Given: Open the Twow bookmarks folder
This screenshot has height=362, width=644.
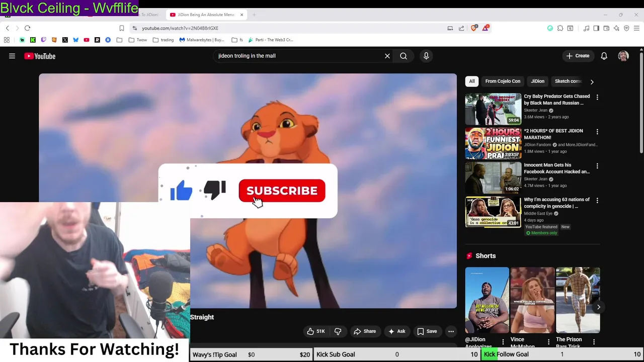Looking at the screenshot, I should 137,40.
